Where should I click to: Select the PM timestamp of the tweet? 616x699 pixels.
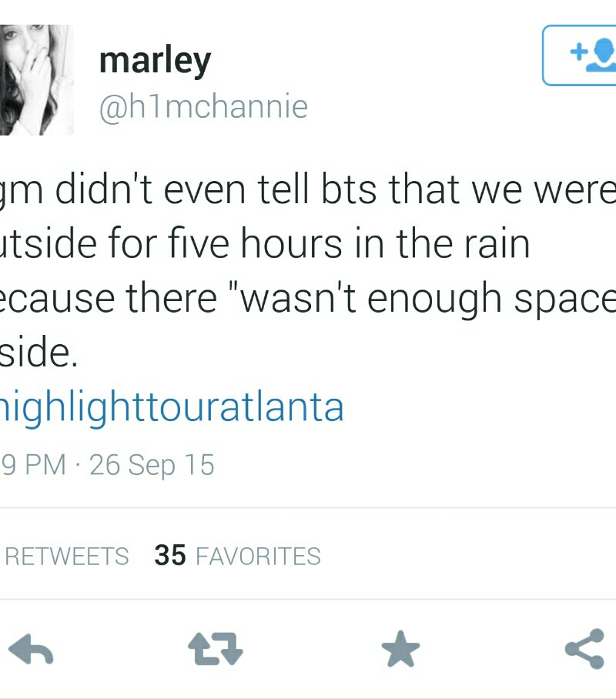click(33, 464)
